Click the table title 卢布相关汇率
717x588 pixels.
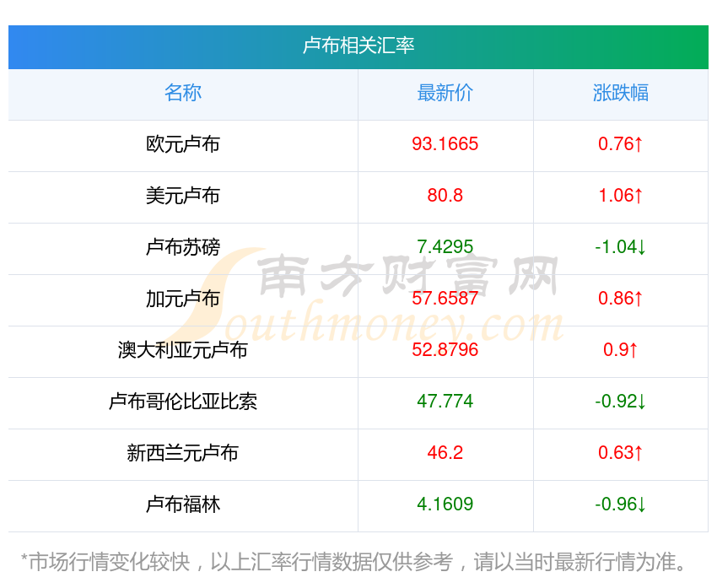point(358,46)
